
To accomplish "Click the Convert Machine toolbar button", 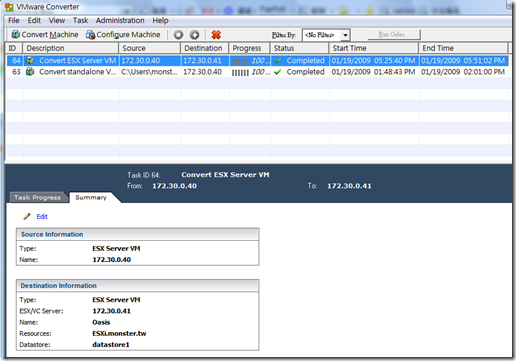I will point(45,35).
